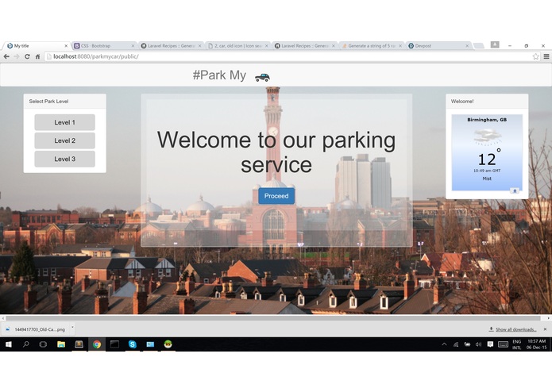The width and height of the screenshot is (552, 392).
Task: Click small icon at weather widget corner
Action: pyautogui.click(x=515, y=190)
